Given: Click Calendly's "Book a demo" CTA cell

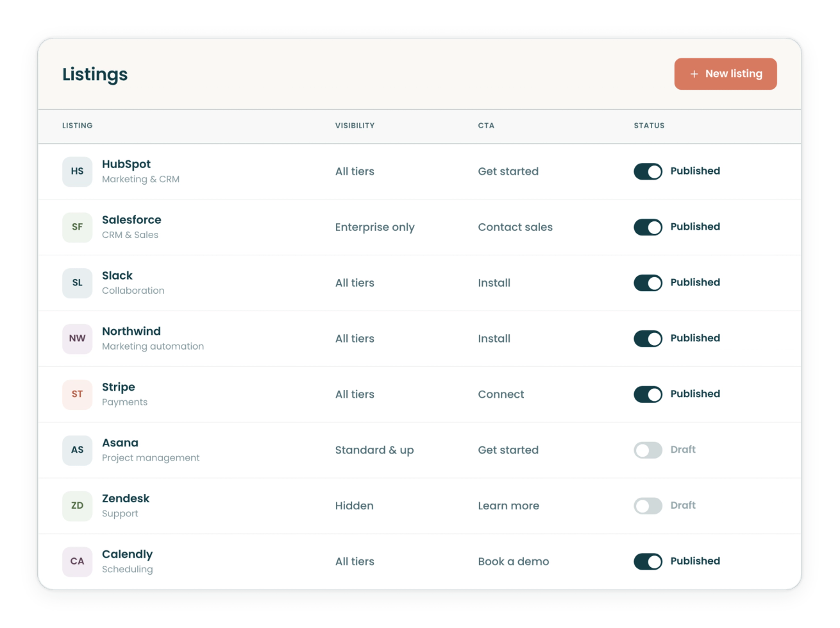Looking at the screenshot, I should point(514,562).
